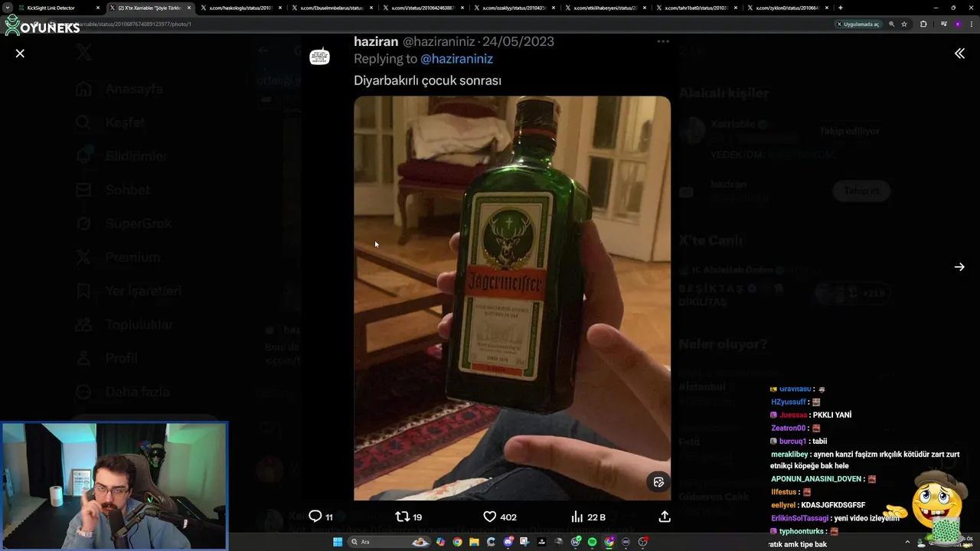This screenshot has width=980, height=551.
Task: Open the haziran display name profile link
Action: point(376,41)
